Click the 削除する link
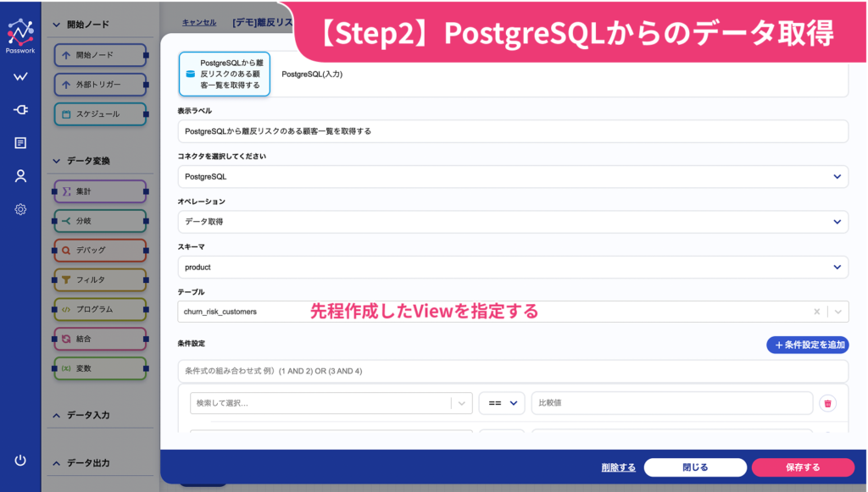Viewport: 868px width, 492px height. click(x=618, y=467)
